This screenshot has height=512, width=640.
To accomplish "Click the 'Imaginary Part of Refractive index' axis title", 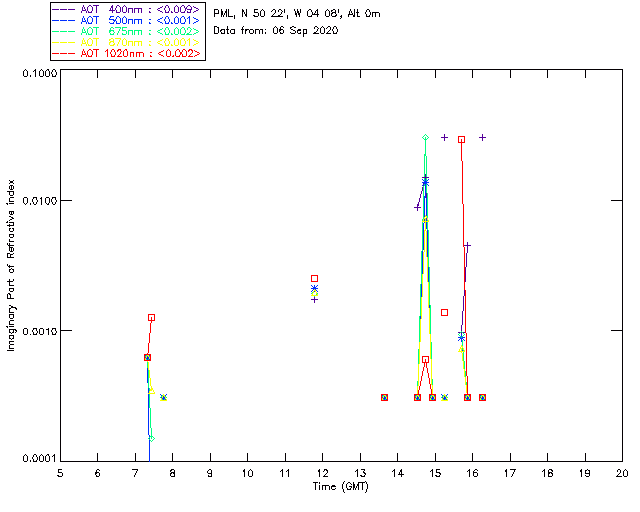I will [x=11, y=265].
